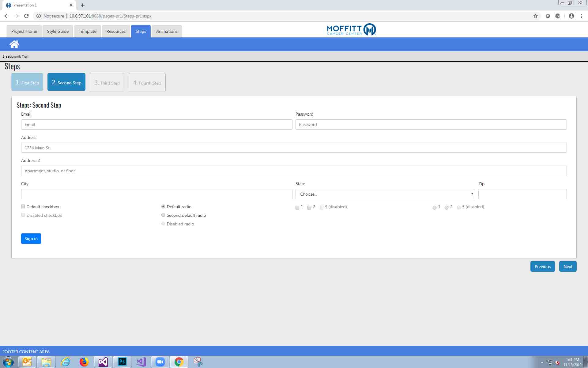Select the Second default radio option
588x368 pixels.
[x=163, y=215]
